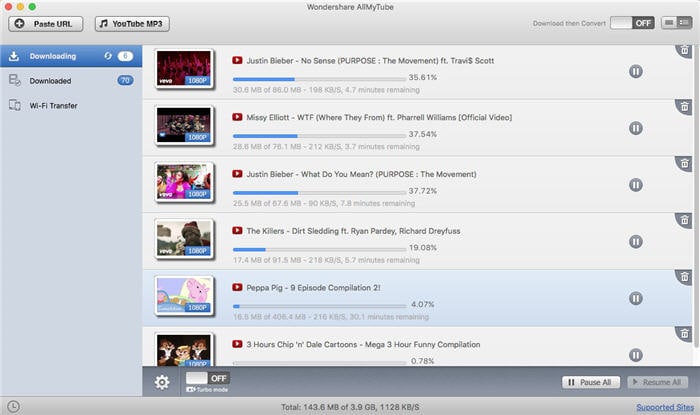Viewport: 700px width, 415px height.
Task: Toggle Download then Convert switch
Action: point(632,23)
